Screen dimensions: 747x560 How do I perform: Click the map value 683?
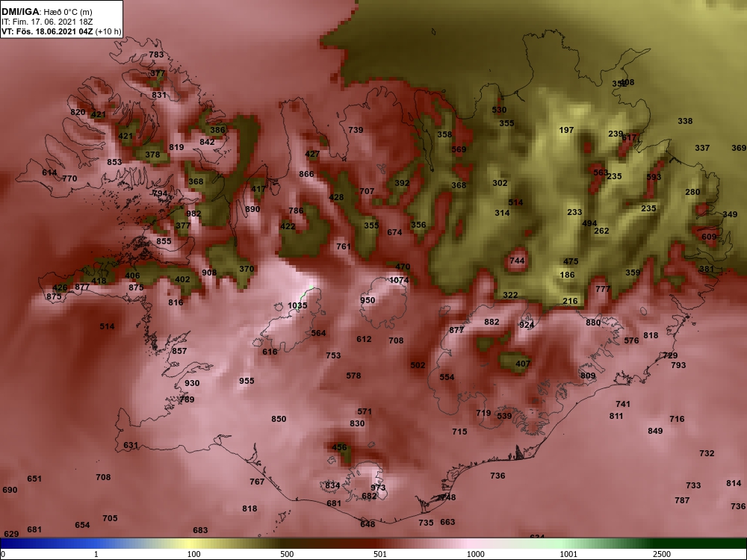(x=200, y=530)
